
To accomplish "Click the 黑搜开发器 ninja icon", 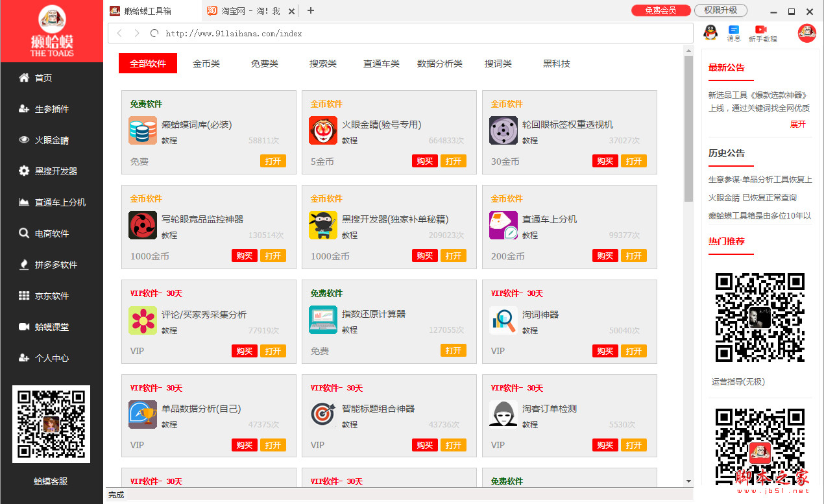I will coord(323,225).
